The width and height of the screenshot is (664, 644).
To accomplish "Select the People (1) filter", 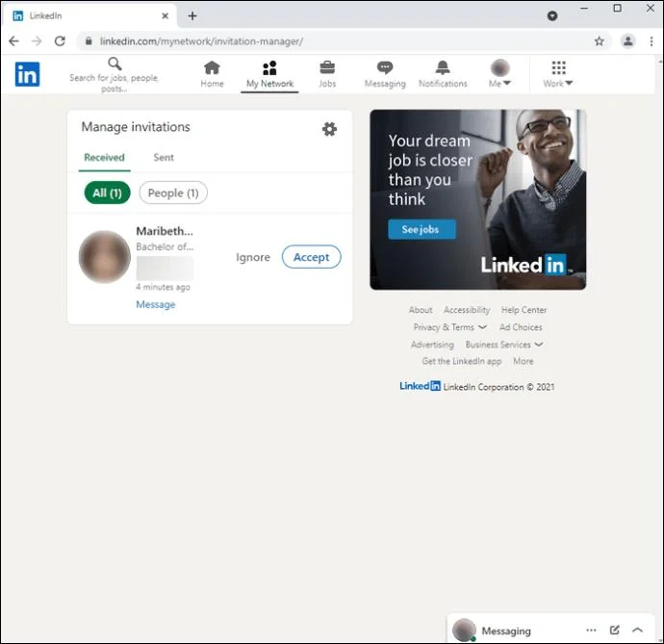I will pyautogui.click(x=173, y=193).
